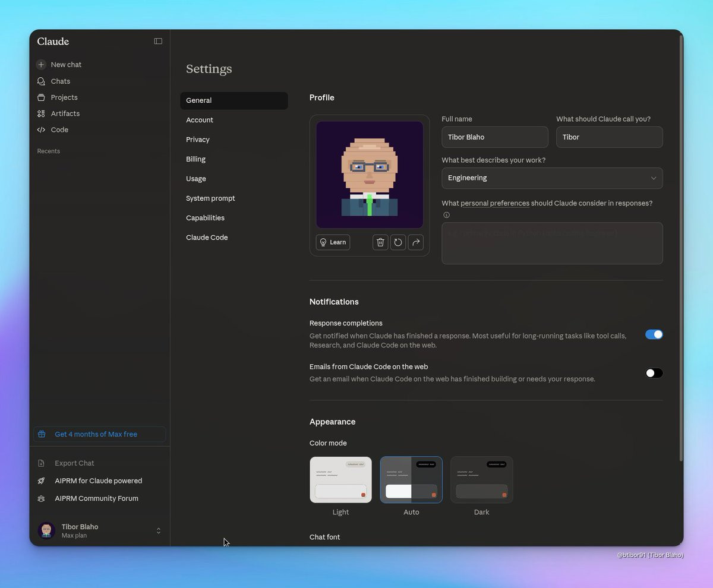713x588 pixels.
Task: Open the Projects label in sidebar
Action: (64, 97)
